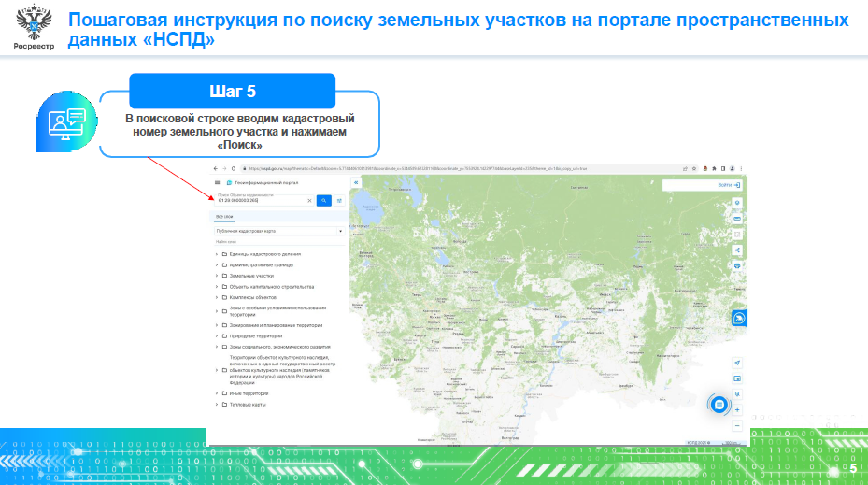Click the browser forward arrow
868x485 pixels.
tap(224, 168)
